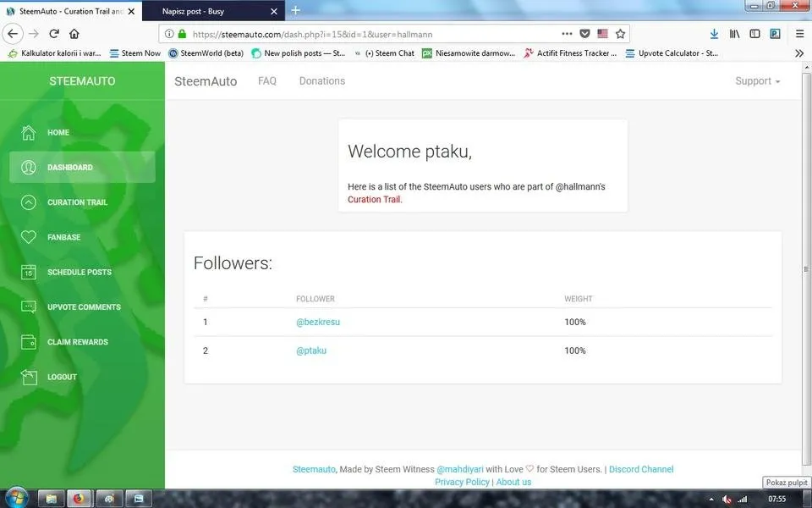This screenshot has height=508, width=812.
Task: Open the browser home page icon
Action: click(74, 34)
